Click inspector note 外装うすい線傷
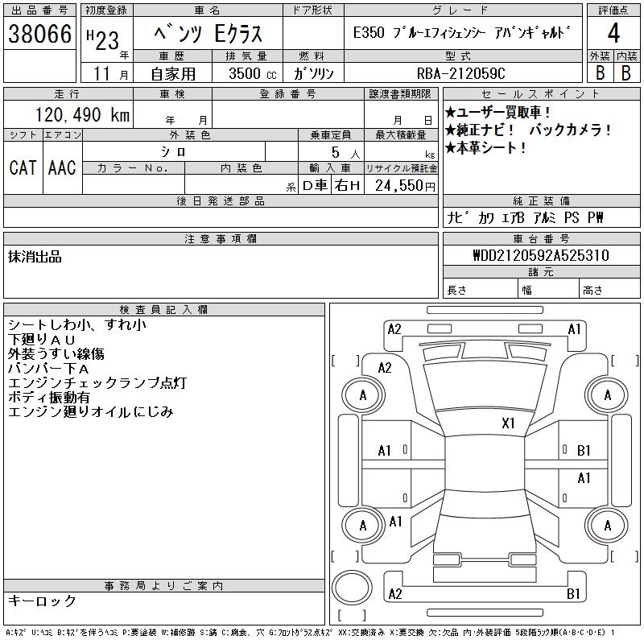 (56, 353)
